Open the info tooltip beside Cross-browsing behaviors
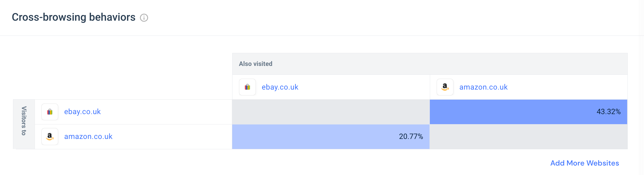644x175 pixels. pos(144,18)
